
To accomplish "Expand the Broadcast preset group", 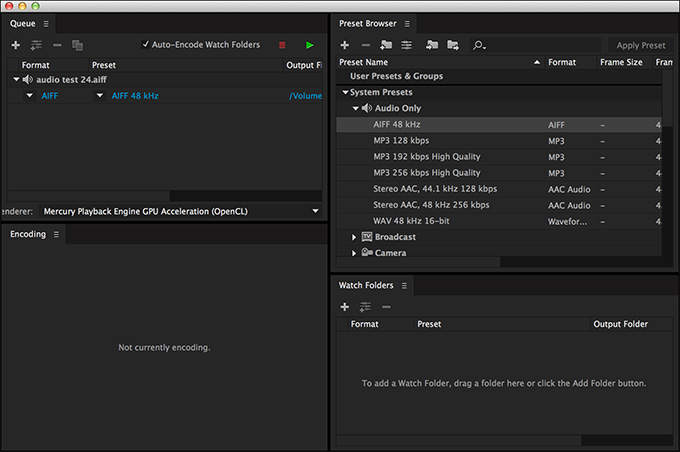I will (x=354, y=237).
